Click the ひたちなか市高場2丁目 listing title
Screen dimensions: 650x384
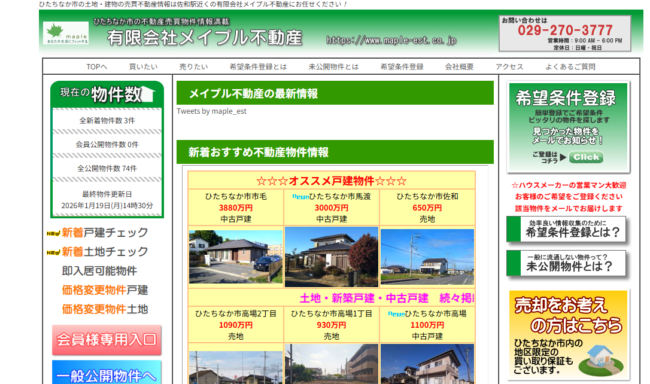click(235, 314)
